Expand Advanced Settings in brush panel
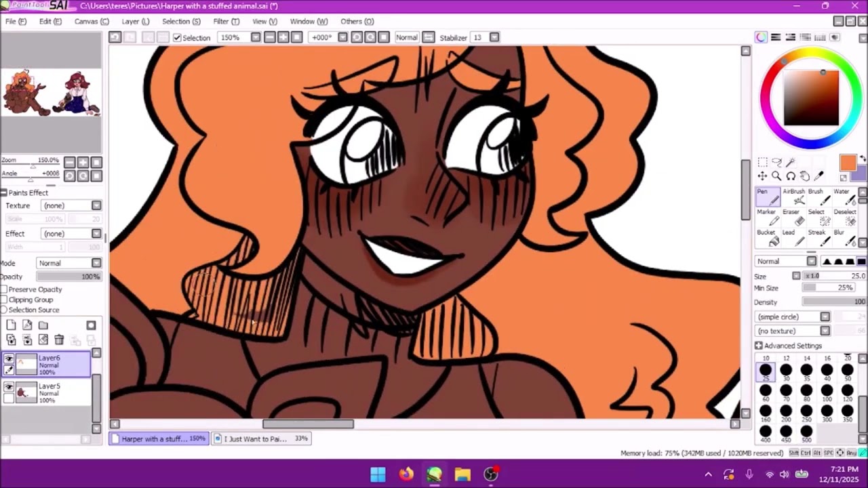Screen dimensions: 868x488 tap(759, 346)
